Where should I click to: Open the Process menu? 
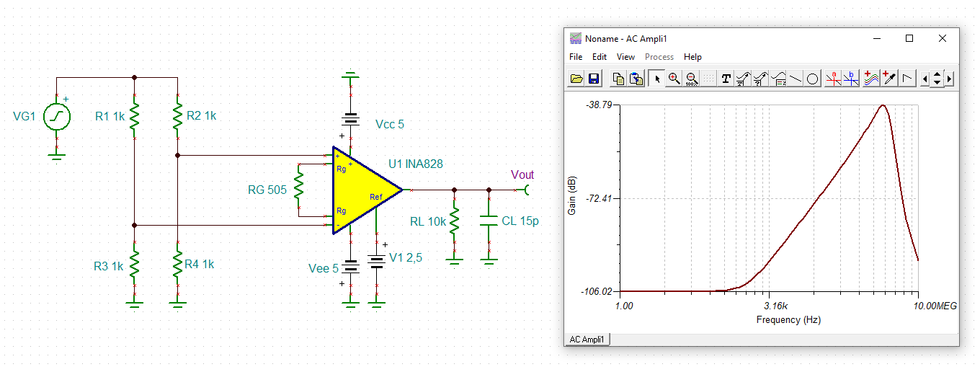click(x=659, y=57)
